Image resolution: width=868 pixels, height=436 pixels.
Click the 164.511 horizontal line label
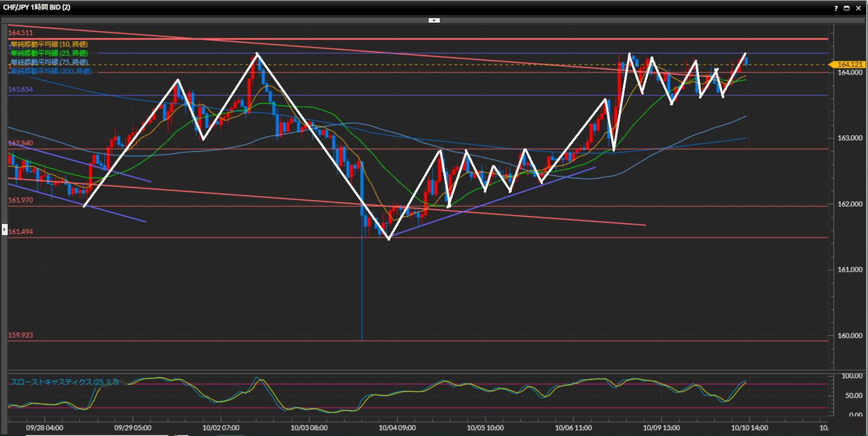tap(21, 33)
